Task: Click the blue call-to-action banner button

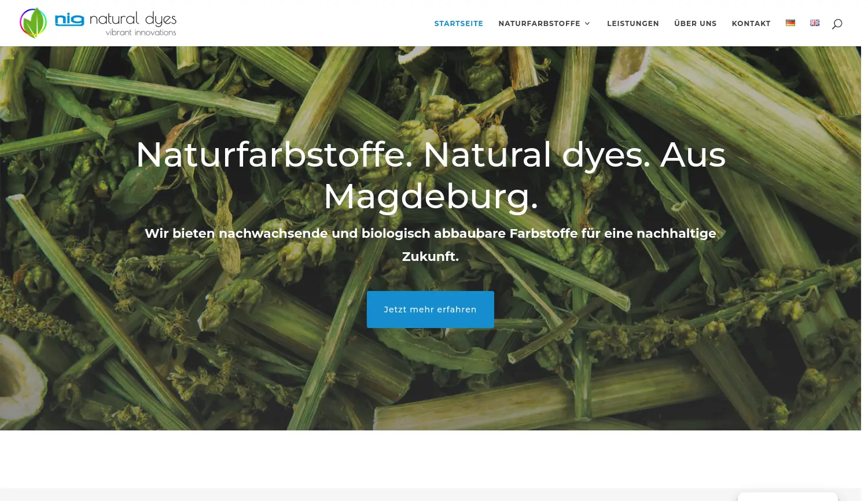Action: point(431,310)
